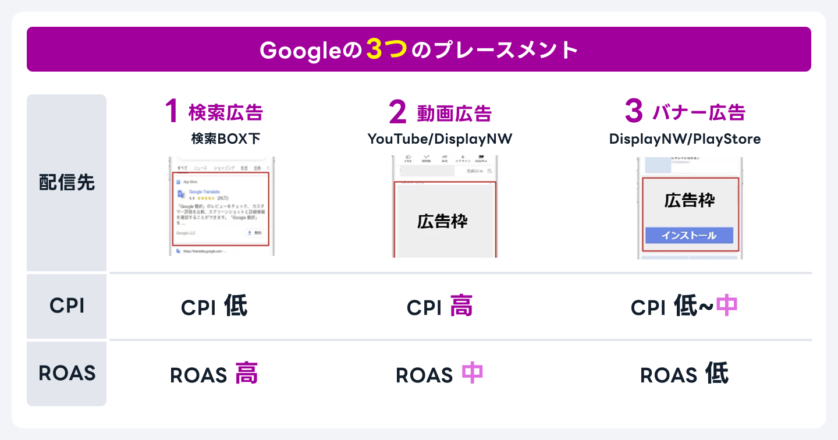The image size is (838, 440).
Task: Click the ROAS row header cell
Action: pos(67,373)
